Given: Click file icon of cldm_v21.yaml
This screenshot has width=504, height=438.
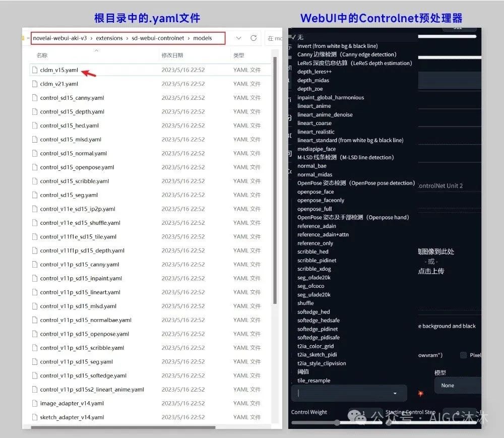Looking at the screenshot, I should pyautogui.click(x=35, y=84).
